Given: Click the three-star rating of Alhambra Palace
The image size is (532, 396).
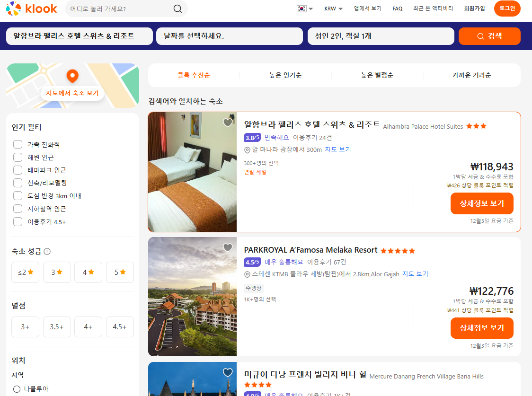Looking at the screenshot, I should coord(476,126).
